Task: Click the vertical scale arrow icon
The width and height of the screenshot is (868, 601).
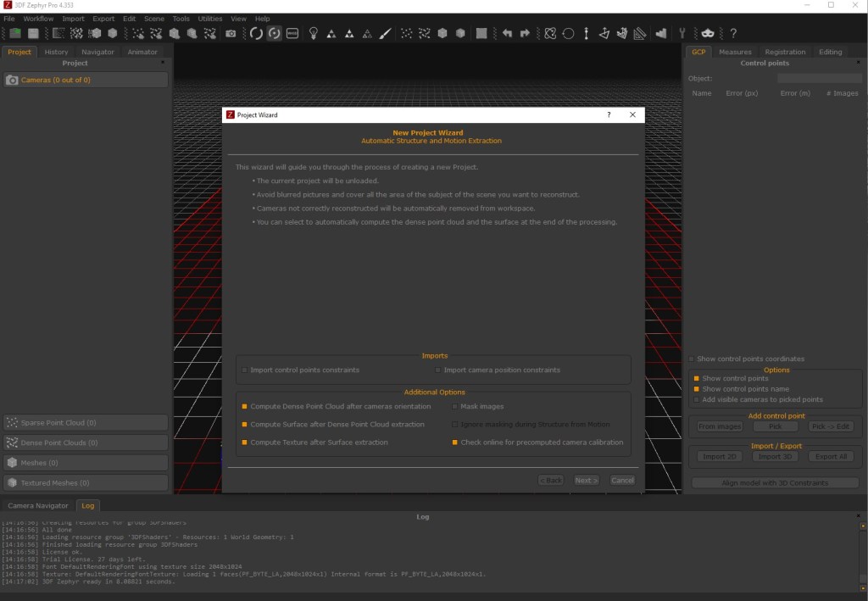Action: click(x=587, y=33)
